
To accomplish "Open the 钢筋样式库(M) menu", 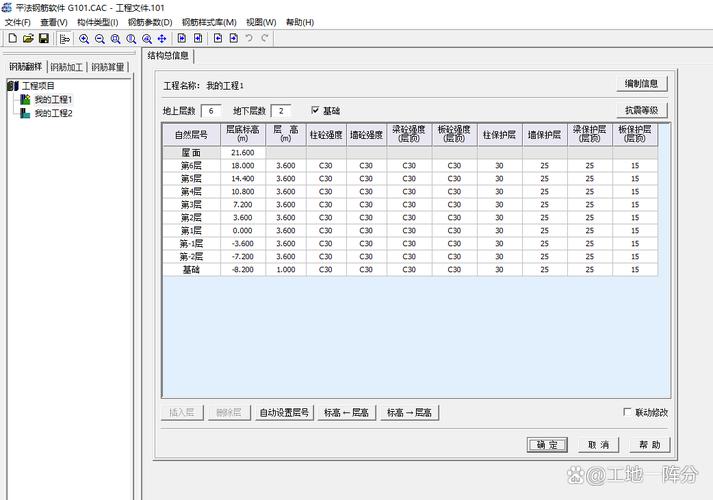I will tap(209, 22).
